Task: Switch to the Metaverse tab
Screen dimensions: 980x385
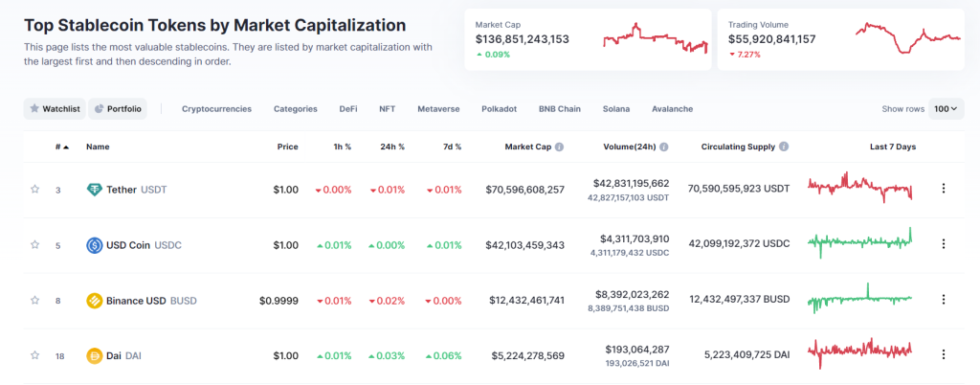Action: [x=438, y=109]
